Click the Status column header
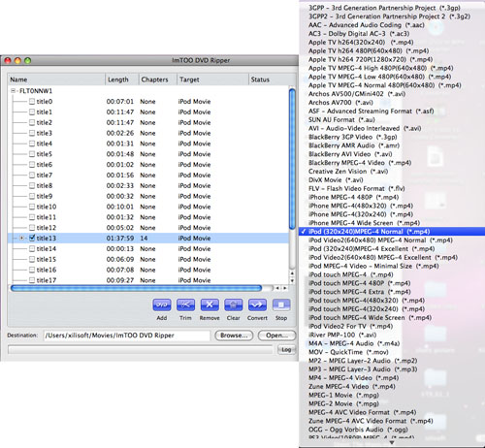 click(273, 80)
